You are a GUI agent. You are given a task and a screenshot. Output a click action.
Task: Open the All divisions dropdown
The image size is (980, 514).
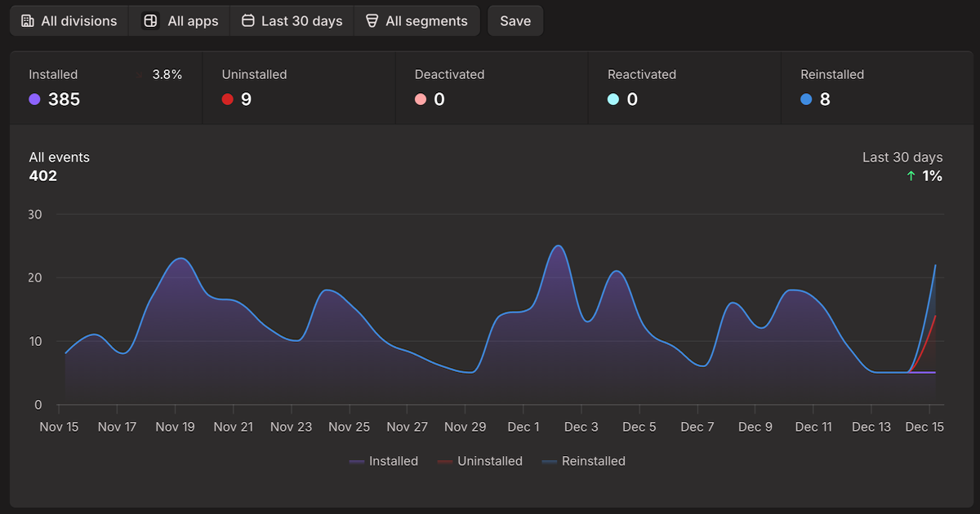click(69, 21)
